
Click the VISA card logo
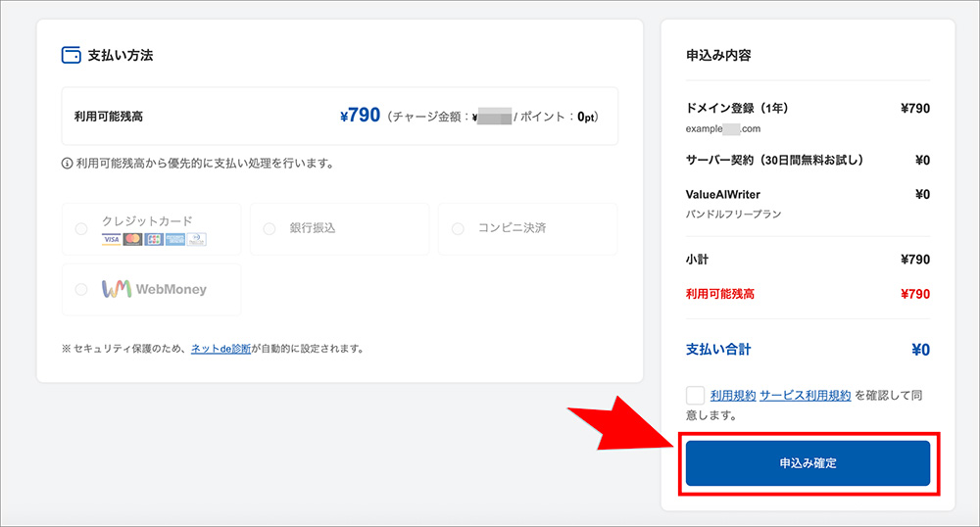[111, 239]
